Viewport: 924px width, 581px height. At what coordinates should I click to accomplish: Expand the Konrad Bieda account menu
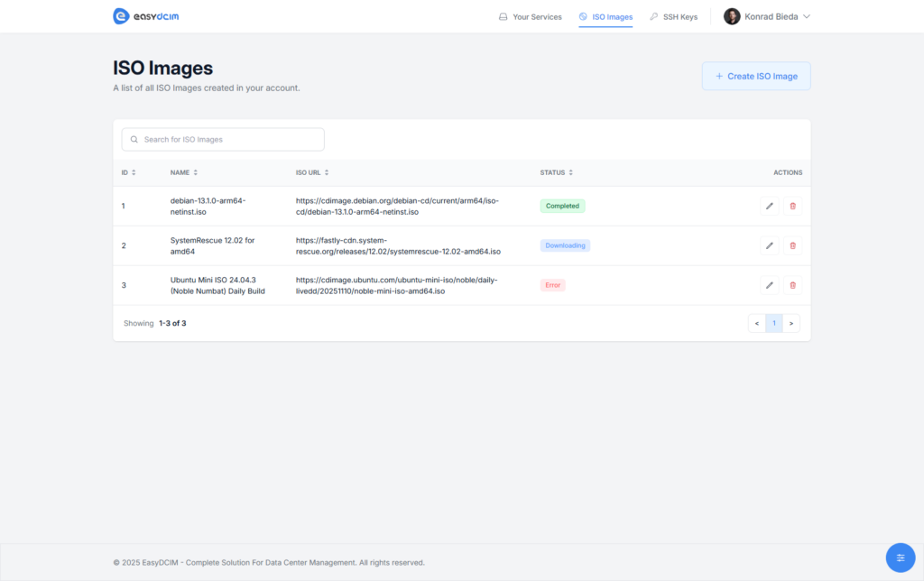click(766, 15)
